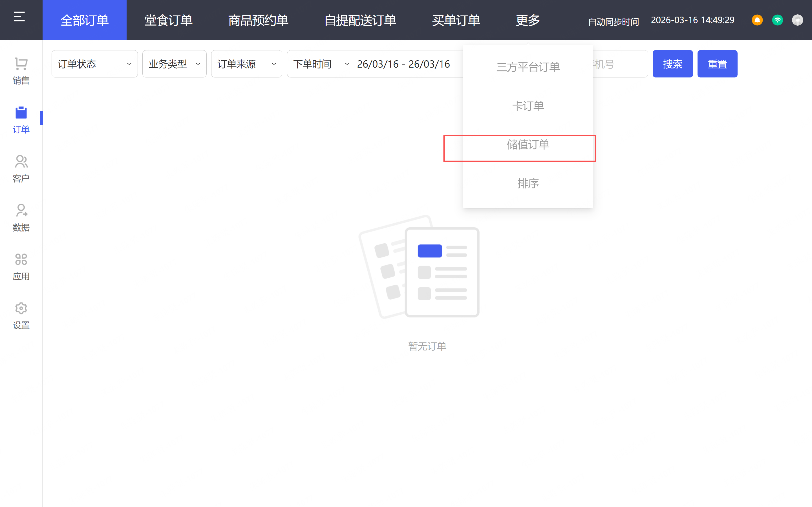Choose 三方平台订单 in dropdown menu

(x=528, y=67)
